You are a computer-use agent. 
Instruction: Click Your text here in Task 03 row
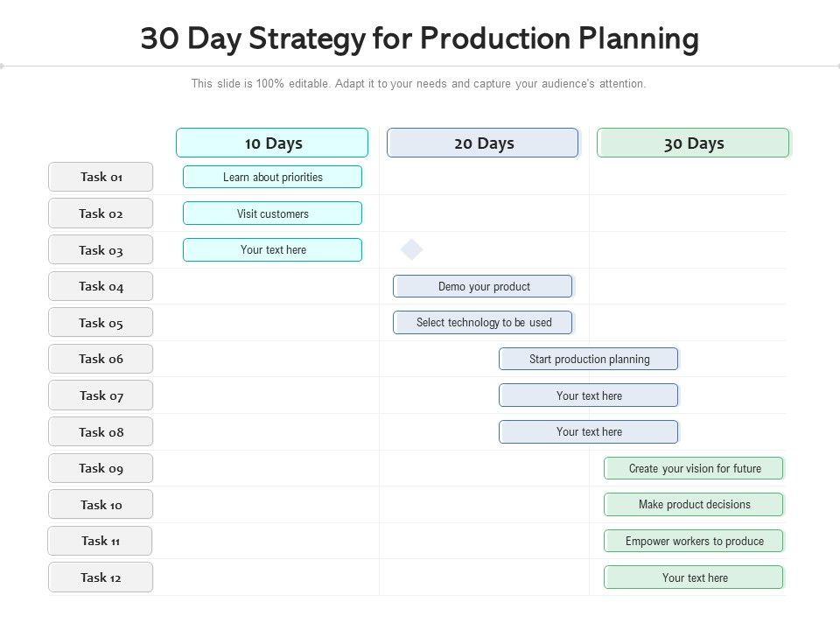pos(272,250)
